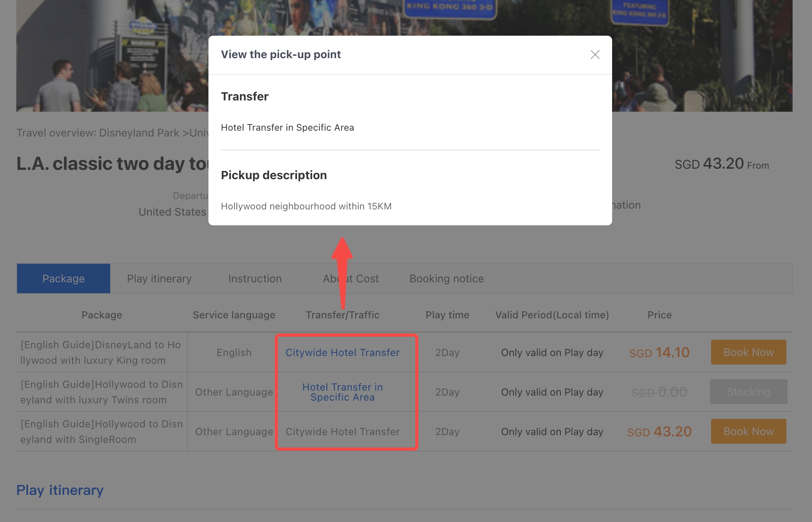812x522 pixels.
Task: Click Citywide Hotel Transfer in SingleRoom row
Action: coord(342,432)
